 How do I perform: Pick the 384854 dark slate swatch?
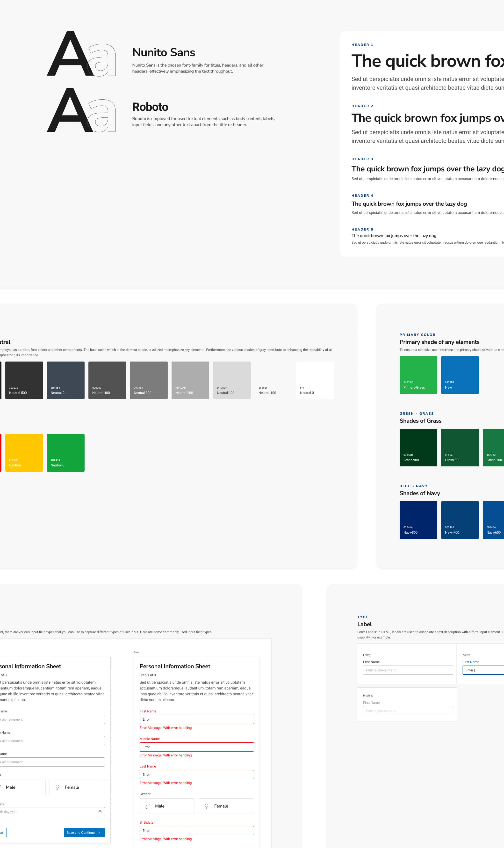65,380
